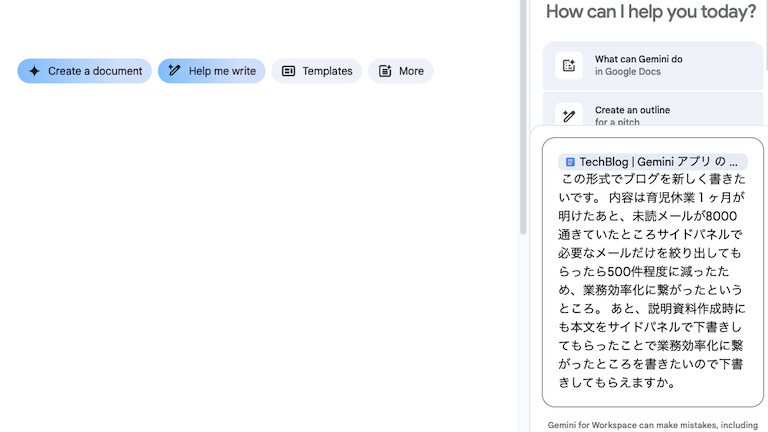The image size is (768, 432).
Task: Open the More chip
Action: (x=401, y=71)
